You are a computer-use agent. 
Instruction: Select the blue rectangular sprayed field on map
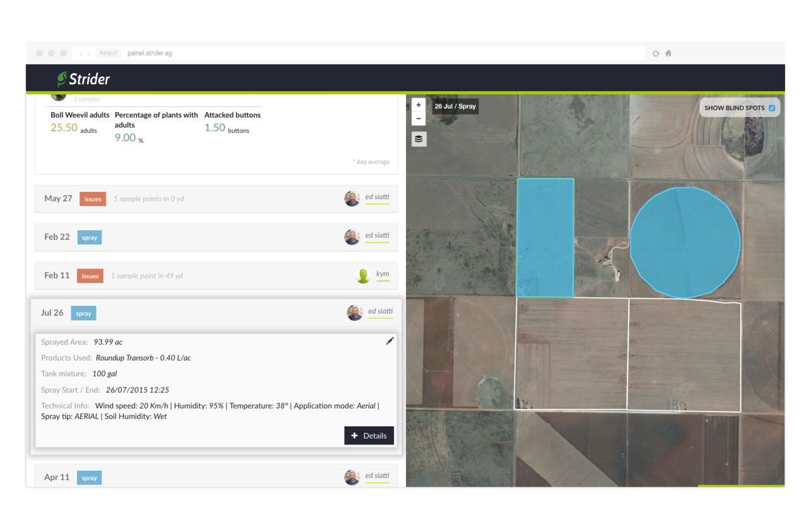point(545,238)
